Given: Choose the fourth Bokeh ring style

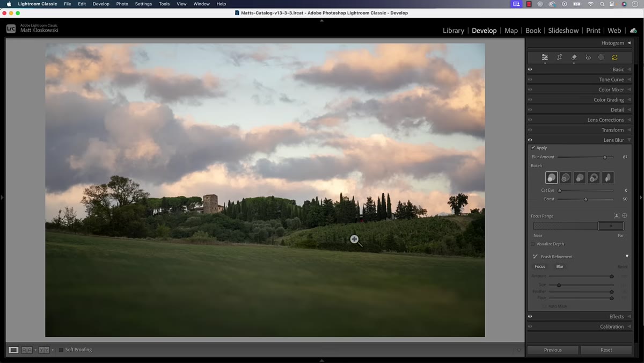Looking at the screenshot, I should 594,178.
